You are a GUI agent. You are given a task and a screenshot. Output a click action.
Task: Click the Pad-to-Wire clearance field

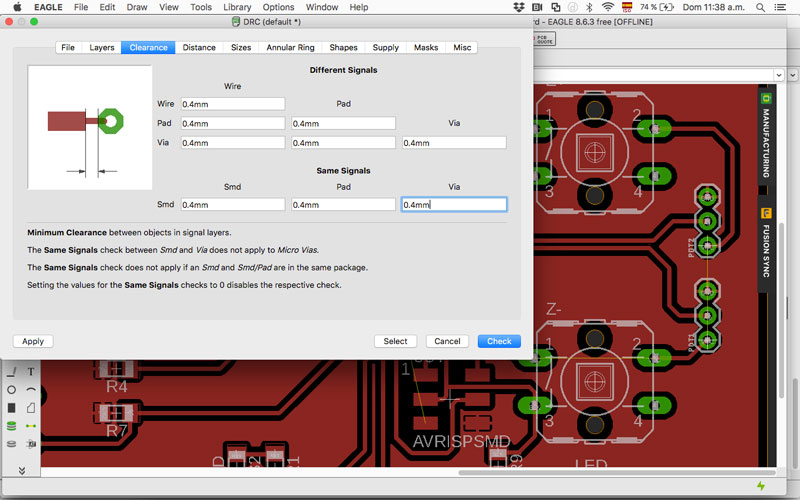coord(233,123)
